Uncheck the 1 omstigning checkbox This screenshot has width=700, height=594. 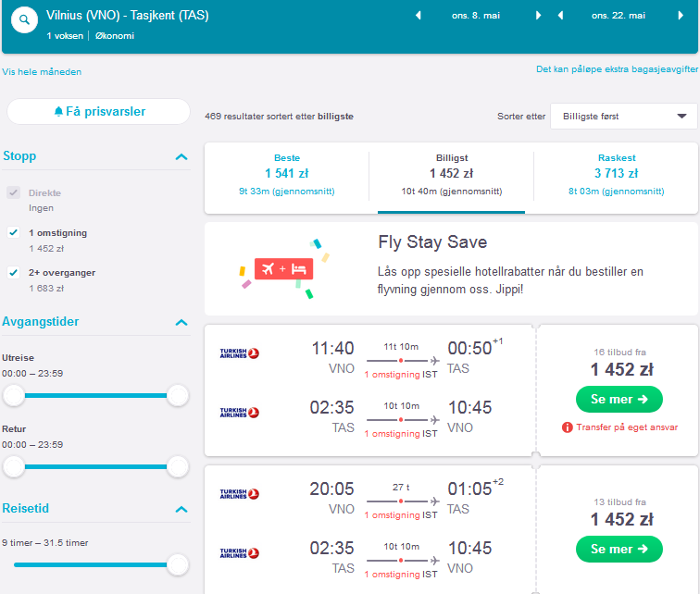coord(13,232)
